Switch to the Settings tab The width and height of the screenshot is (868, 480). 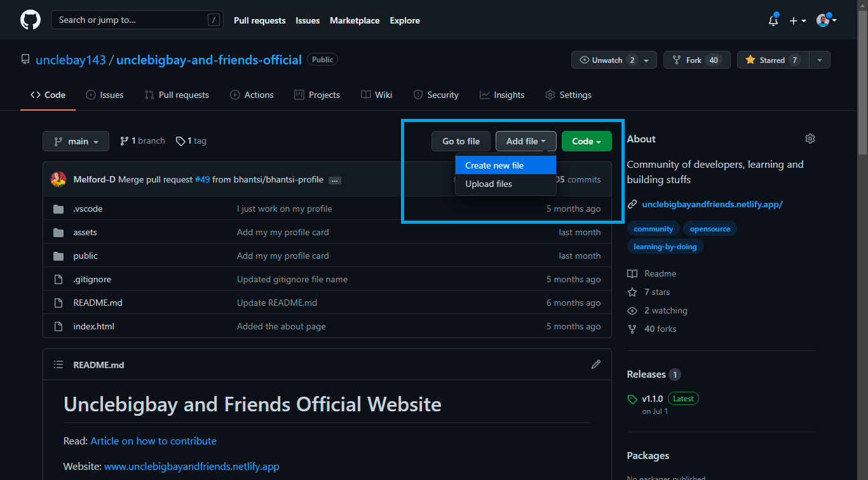coord(568,95)
